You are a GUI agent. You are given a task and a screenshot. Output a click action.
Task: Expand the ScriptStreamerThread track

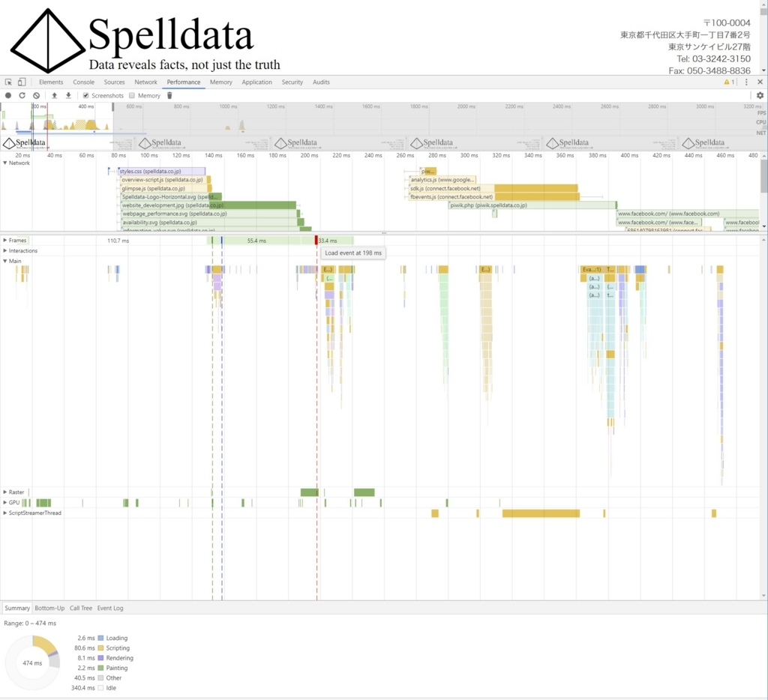(5, 513)
